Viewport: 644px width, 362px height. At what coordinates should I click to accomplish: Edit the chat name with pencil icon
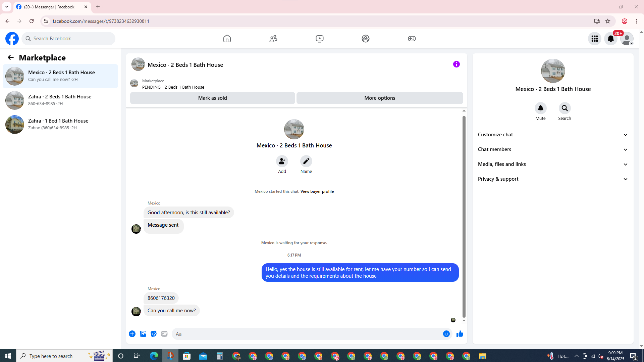tap(306, 161)
